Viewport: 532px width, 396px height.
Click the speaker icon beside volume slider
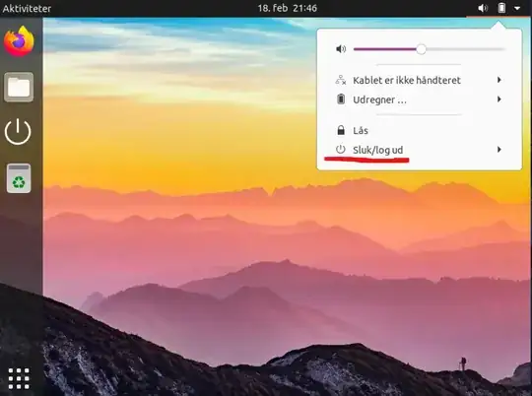[341, 49]
